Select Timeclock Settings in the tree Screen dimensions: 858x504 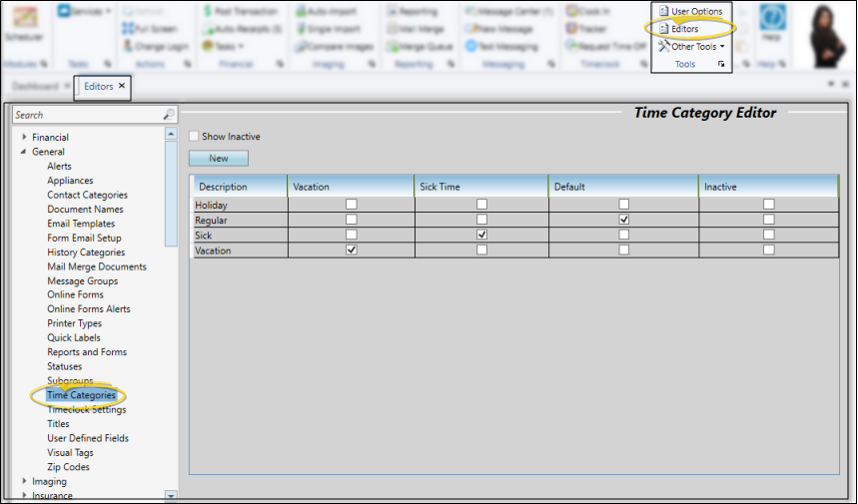tap(86, 410)
